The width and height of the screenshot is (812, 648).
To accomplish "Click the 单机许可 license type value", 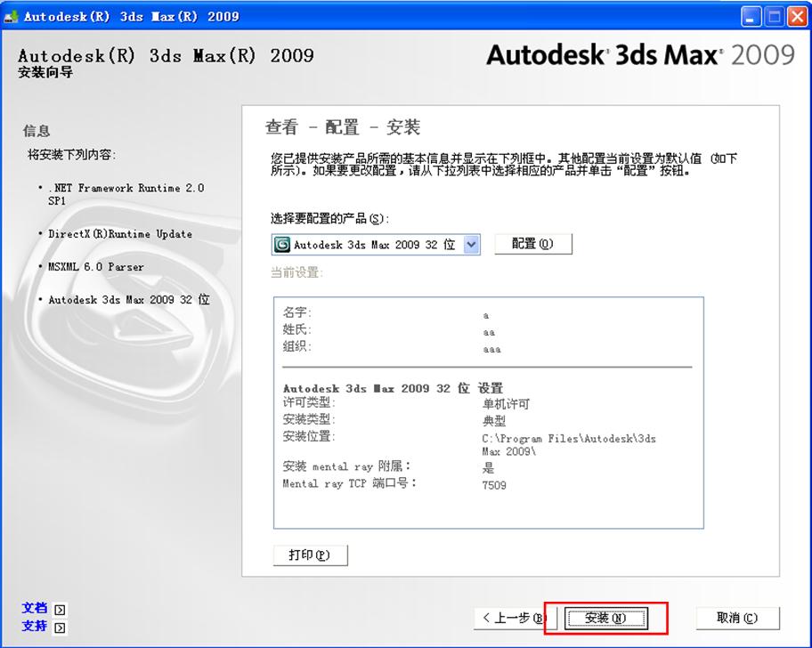I will 506,404.
